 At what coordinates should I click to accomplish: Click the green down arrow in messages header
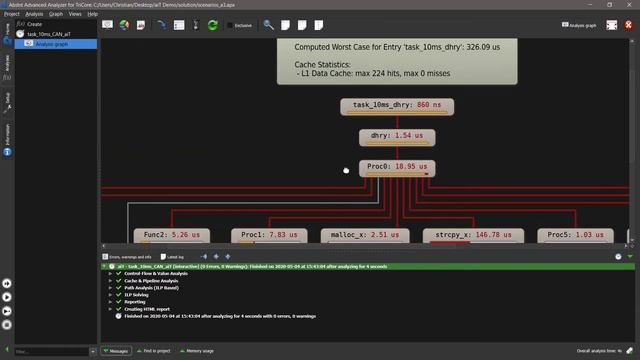pos(630,256)
